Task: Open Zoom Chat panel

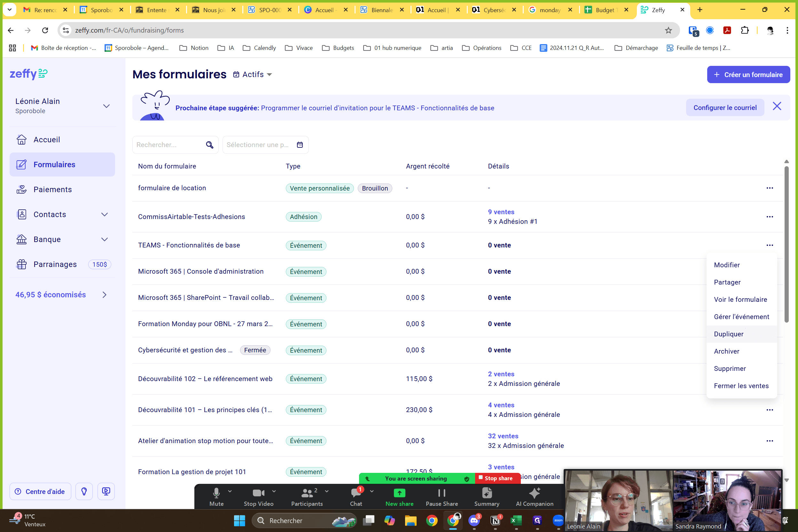Action: click(x=356, y=497)
